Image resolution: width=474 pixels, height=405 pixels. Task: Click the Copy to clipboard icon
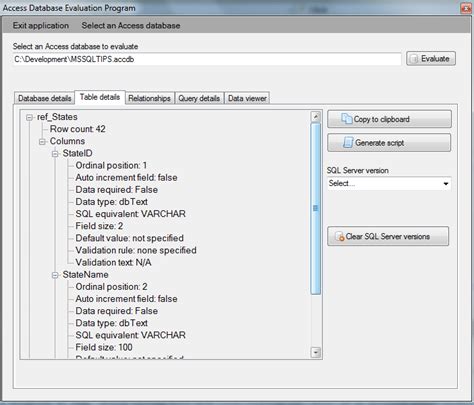pyautogui.click(x=347, y=119)
